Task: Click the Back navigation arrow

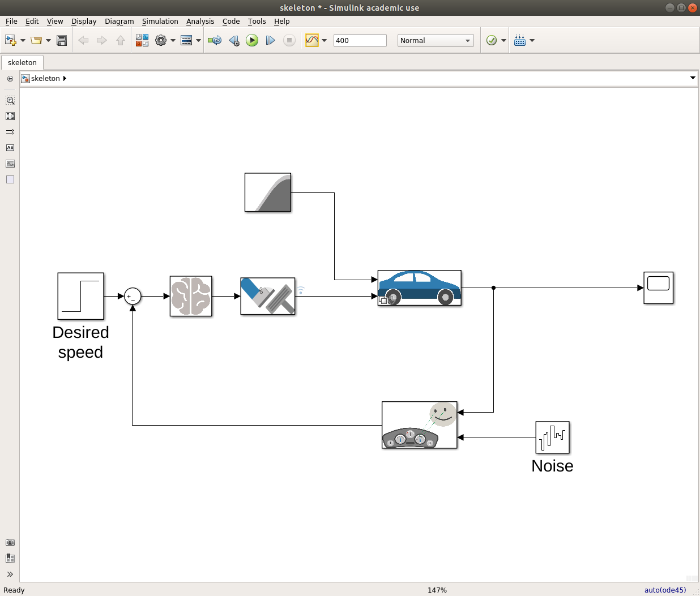Action: coord(83,40)
